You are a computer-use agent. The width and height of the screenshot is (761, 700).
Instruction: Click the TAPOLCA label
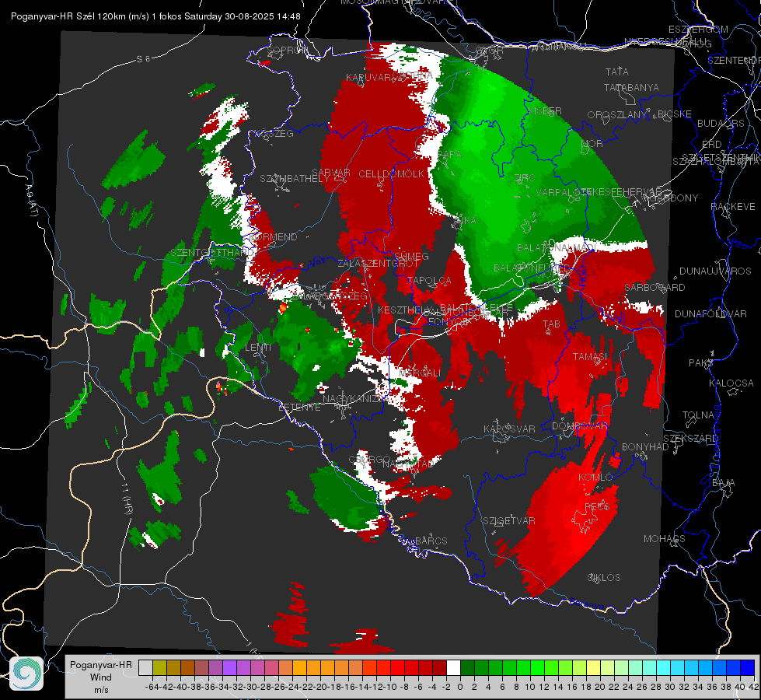coord(430,281)
